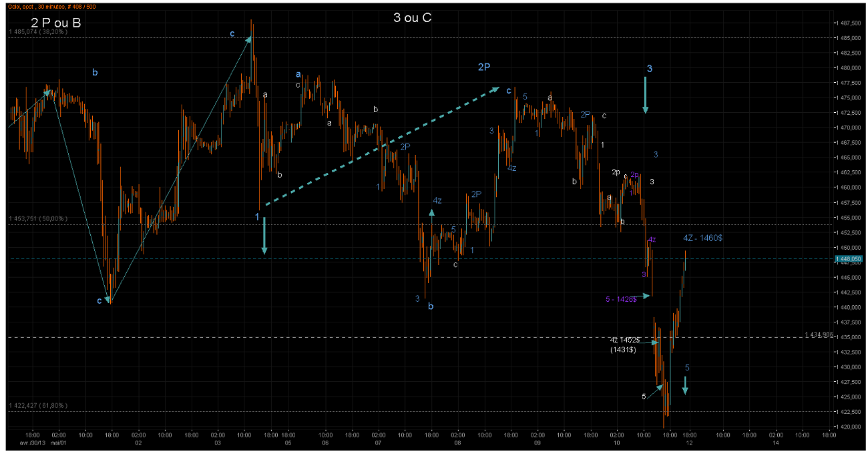Click the small arrow next to white 5 label
The height and width of the screenshot is (452, 868).
point(655,390)
